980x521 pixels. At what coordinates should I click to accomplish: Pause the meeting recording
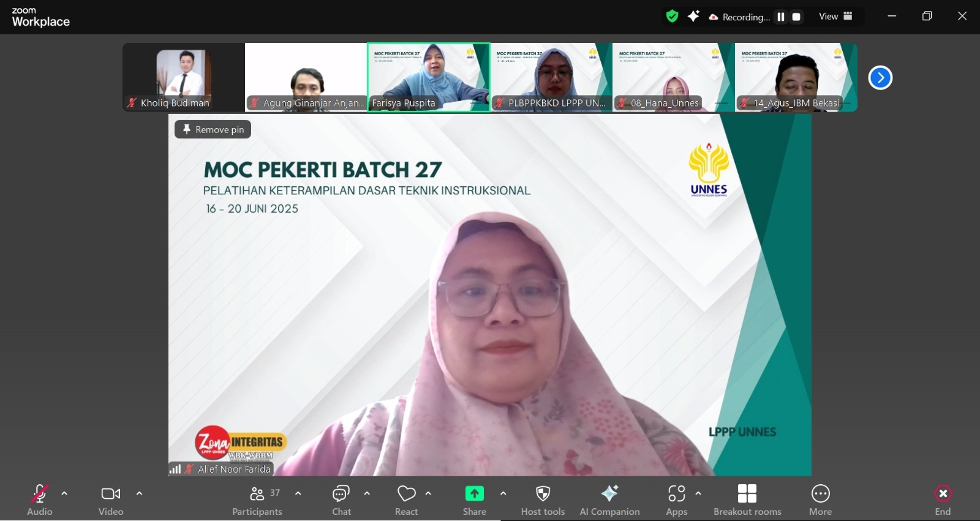click(781, 17)
